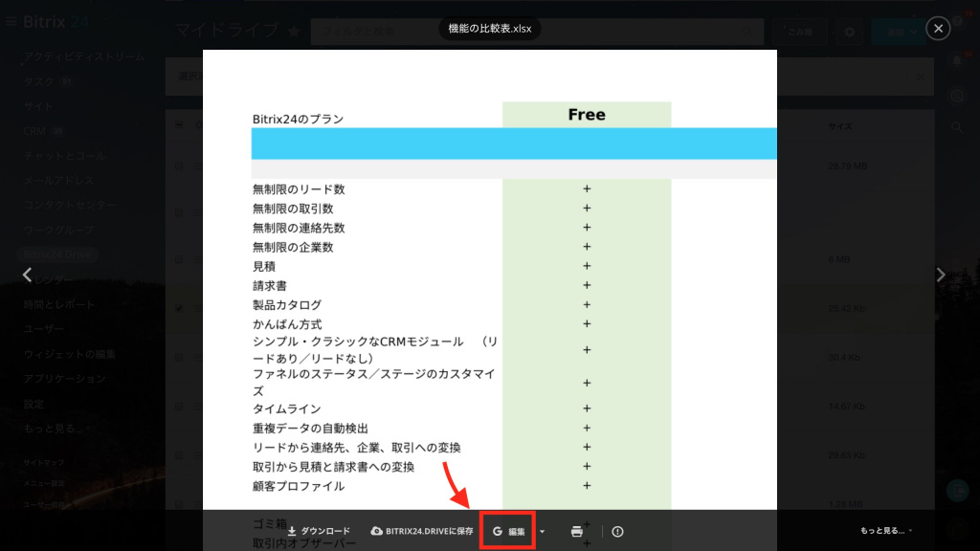Go to the previous file with left arrow
Viewport: 980px width, 551px height.
[x=27, y=275]
